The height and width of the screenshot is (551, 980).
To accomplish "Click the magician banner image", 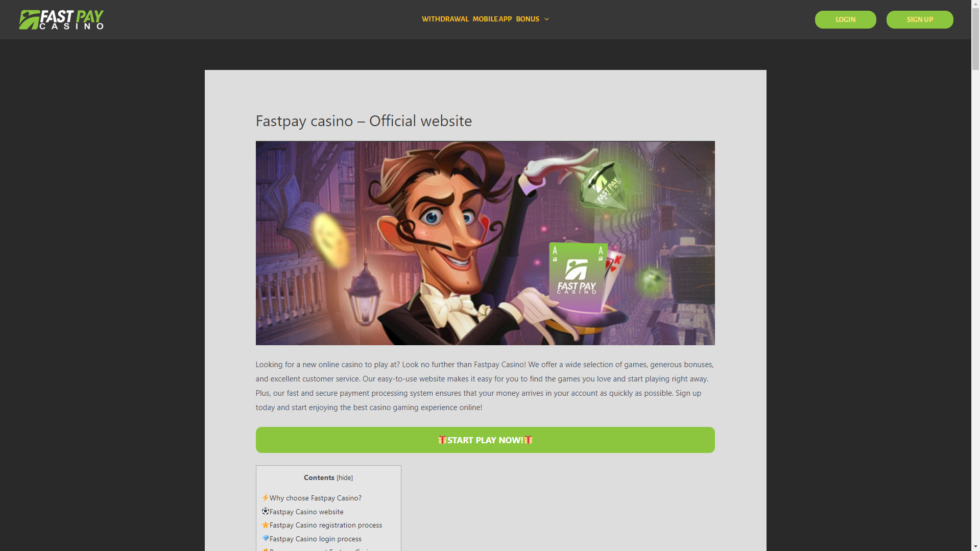I will coord(485,243).
